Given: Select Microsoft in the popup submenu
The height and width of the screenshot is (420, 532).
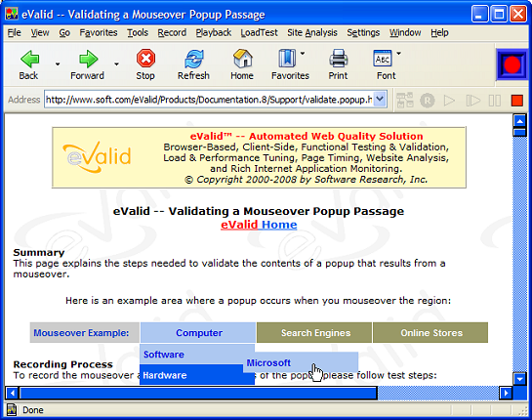Looking at the screenshot, I should pyautogui.click(x=268, y=363).
